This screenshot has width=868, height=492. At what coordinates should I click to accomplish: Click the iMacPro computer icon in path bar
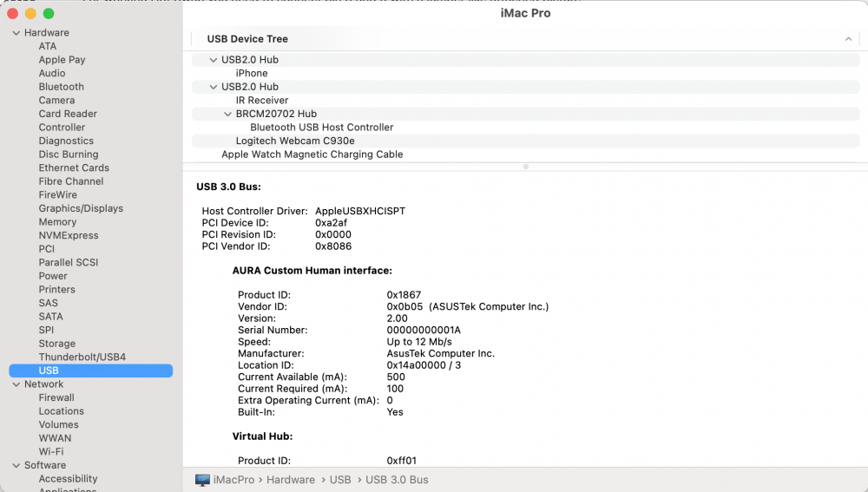[202, 480]
